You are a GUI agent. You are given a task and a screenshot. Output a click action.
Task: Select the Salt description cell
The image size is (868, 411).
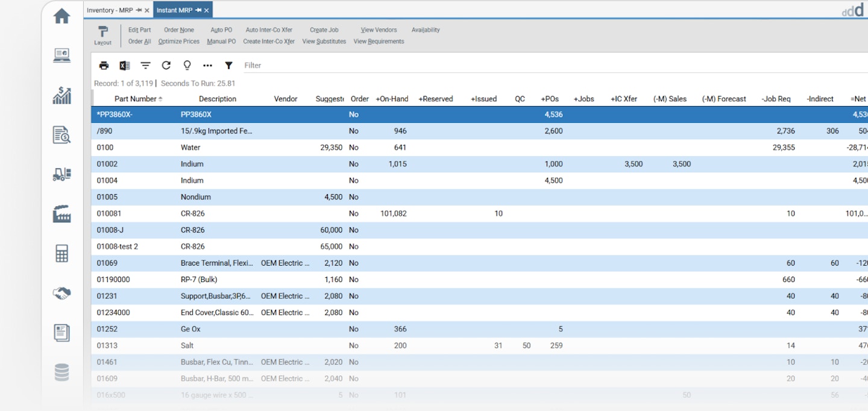(x=187, y=346)
